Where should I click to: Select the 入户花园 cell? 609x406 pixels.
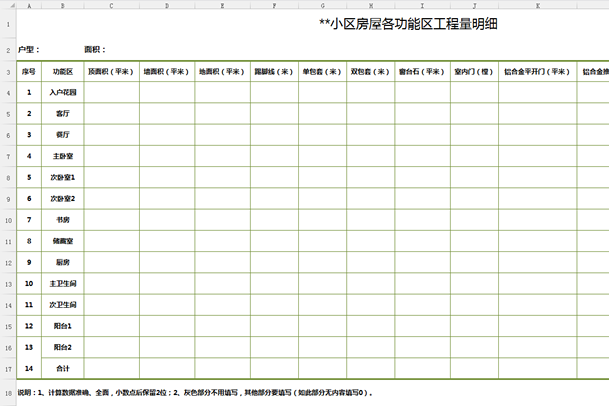coord(63,92)
